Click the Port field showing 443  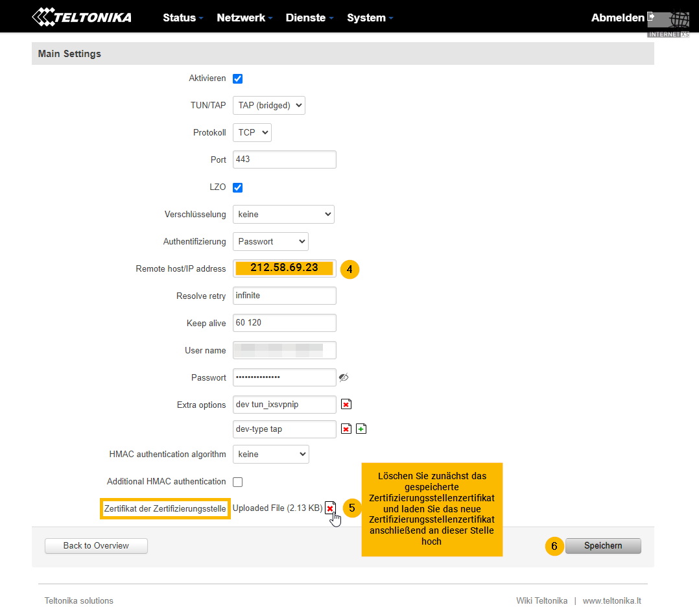click(285, 160)
